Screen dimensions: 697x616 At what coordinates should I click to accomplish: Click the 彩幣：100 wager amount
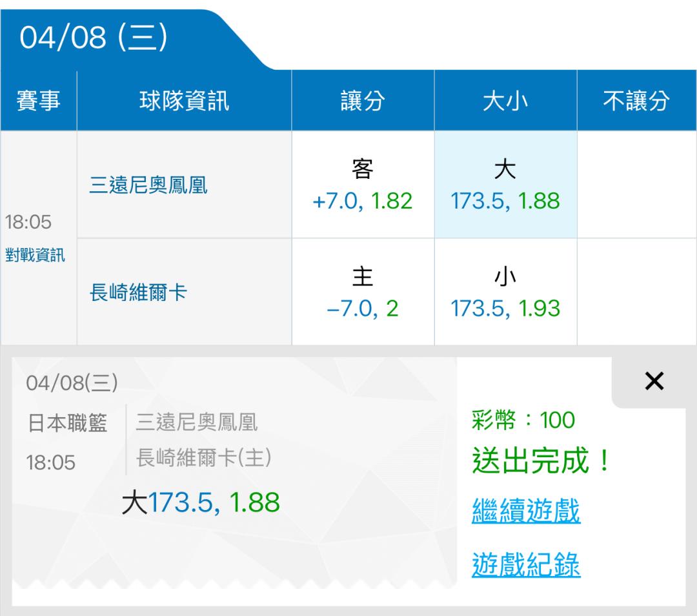click(523, 420)
